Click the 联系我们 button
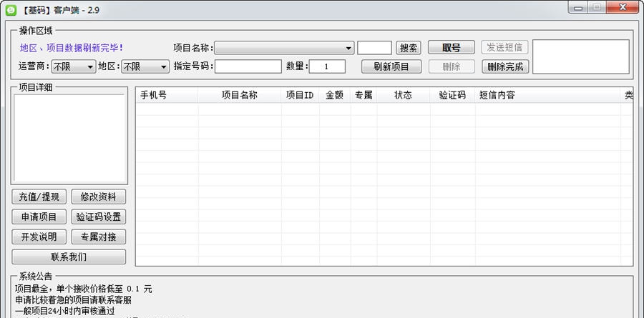644x318 pixels. coord(69,257)
